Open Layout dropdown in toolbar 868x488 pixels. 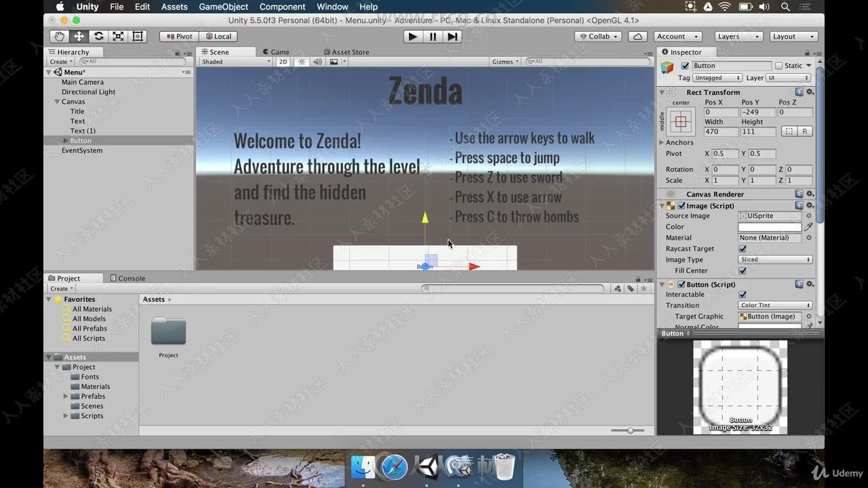click(793, 37)
